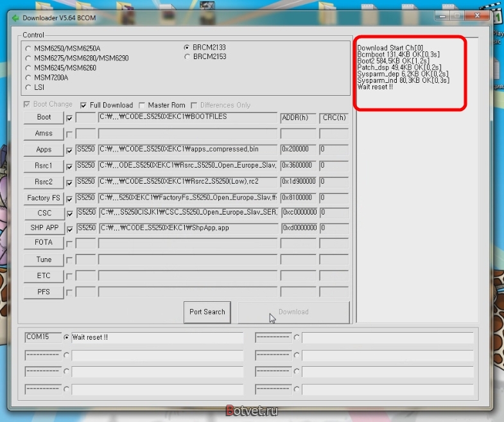Image resolution: width=504 pixels, height=422 pixels.
Task: Click the green arrow Downloader title icon
Action: pyautogui.click(x=15, y=18)
